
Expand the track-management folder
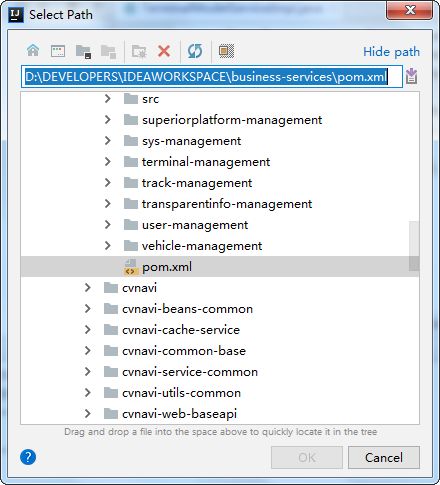[x=107, y=182]
